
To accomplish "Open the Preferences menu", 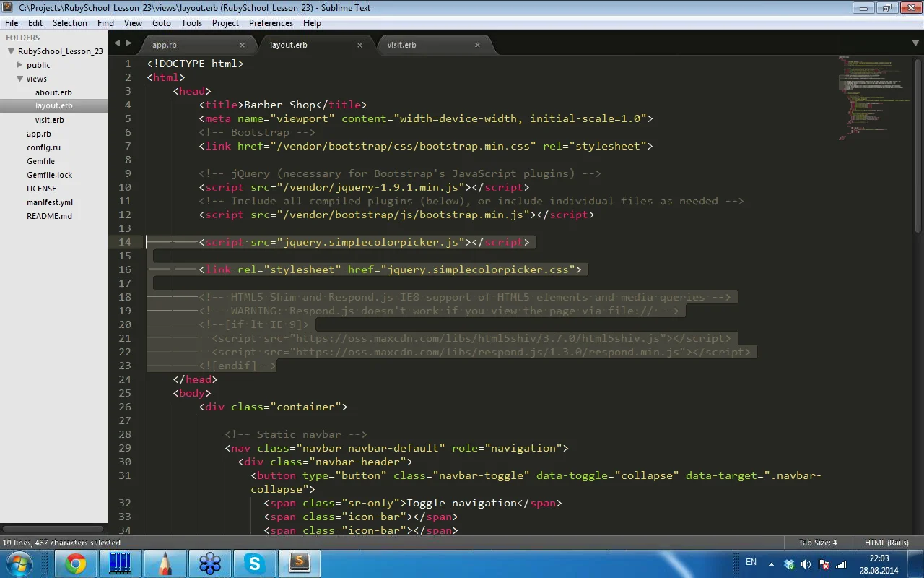I will [x=271, y=23].
